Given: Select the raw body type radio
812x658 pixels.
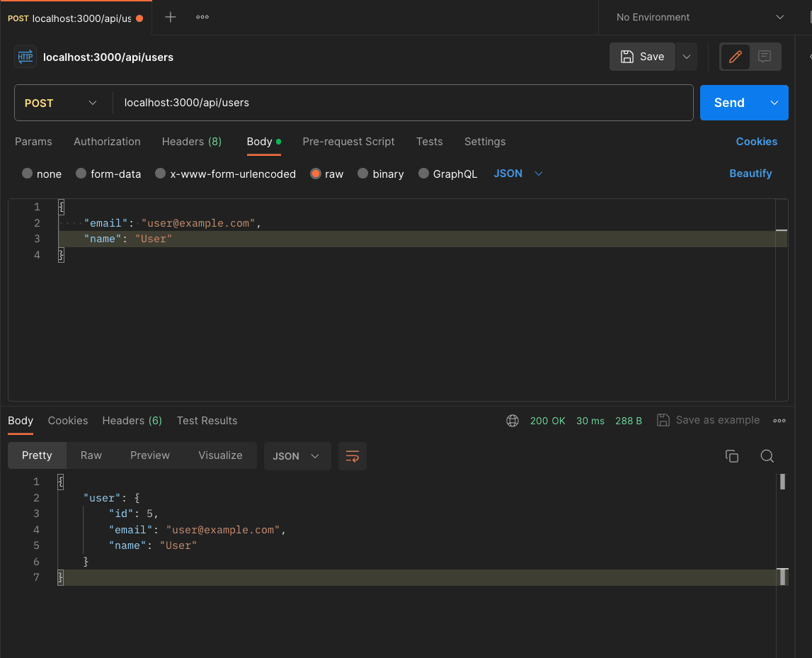Looking at the screenshot, I should 315,174.
